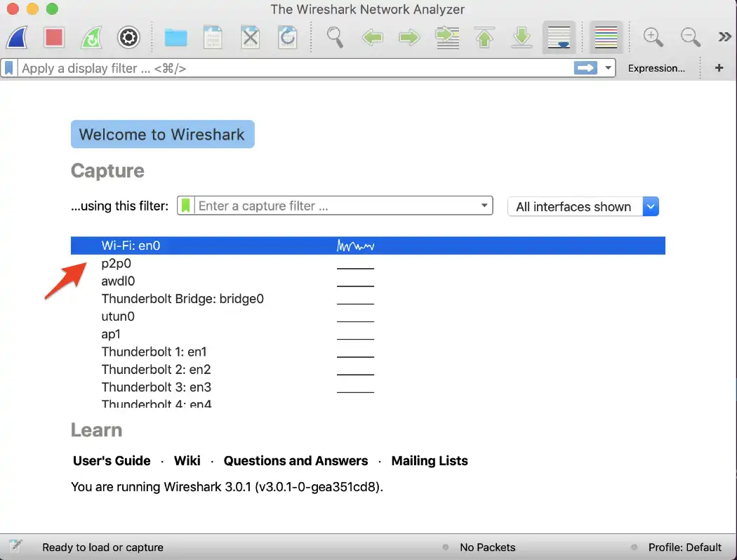Open the display filter history dropdown
This screenshot has width=737, height=560.
[x=608, y=68]
